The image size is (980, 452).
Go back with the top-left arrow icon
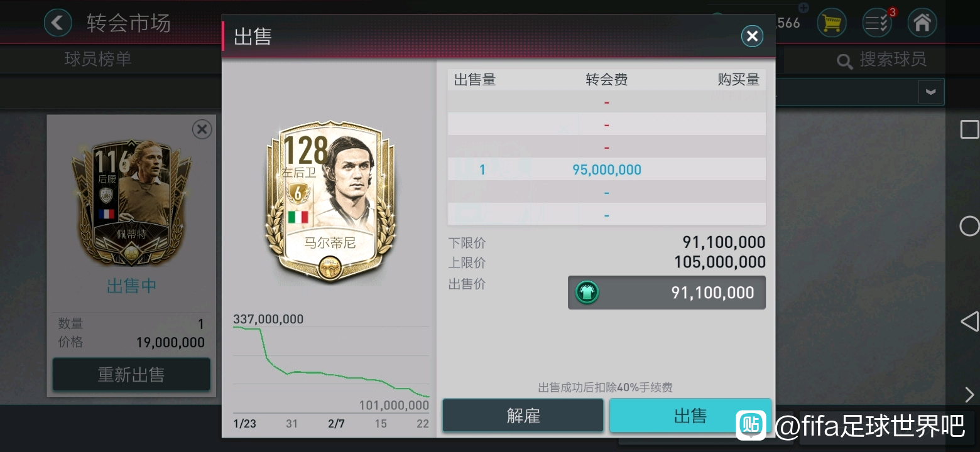coord(57,23)
